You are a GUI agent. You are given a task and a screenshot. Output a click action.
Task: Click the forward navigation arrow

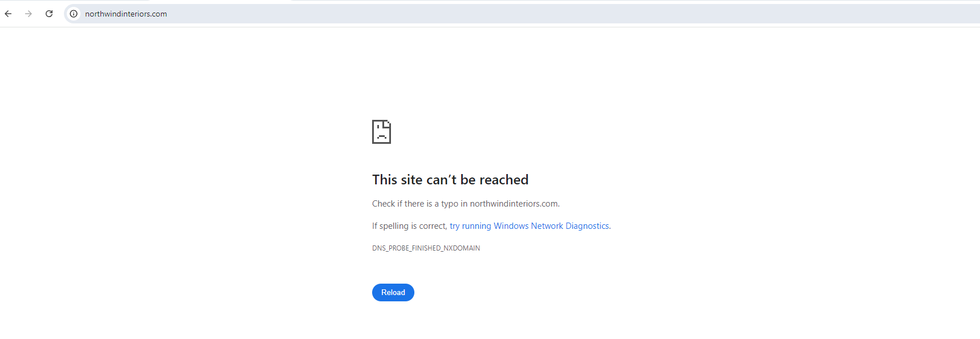29,14
